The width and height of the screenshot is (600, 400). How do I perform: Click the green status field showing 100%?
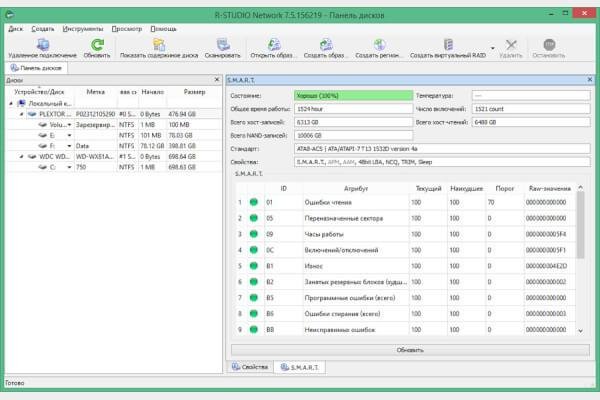coord(353,96)
